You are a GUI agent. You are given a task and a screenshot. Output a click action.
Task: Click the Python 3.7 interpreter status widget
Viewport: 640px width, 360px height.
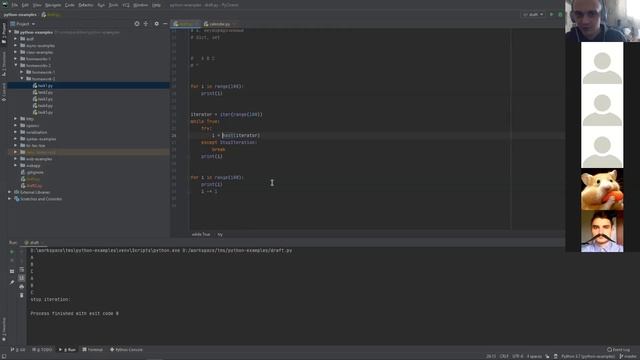coord(588,356)
